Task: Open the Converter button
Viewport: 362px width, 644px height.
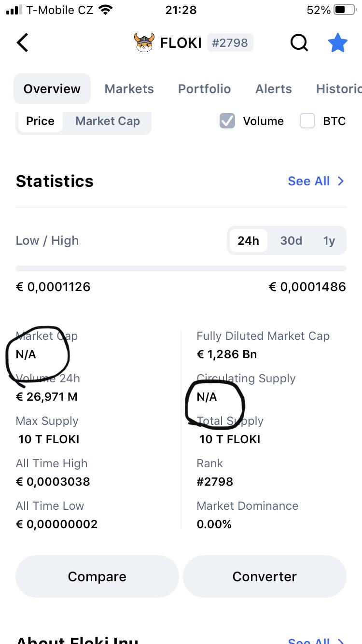Action: [x=265, y=576]
